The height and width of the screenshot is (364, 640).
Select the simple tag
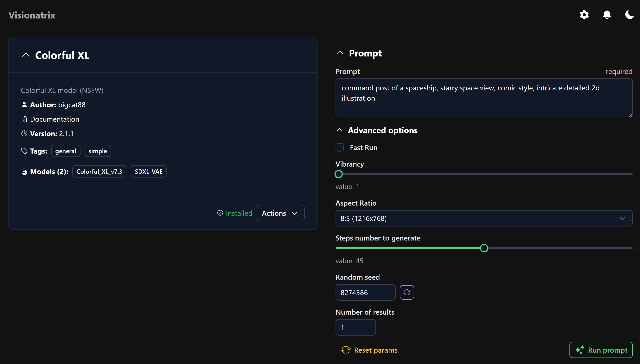[98, 151]
